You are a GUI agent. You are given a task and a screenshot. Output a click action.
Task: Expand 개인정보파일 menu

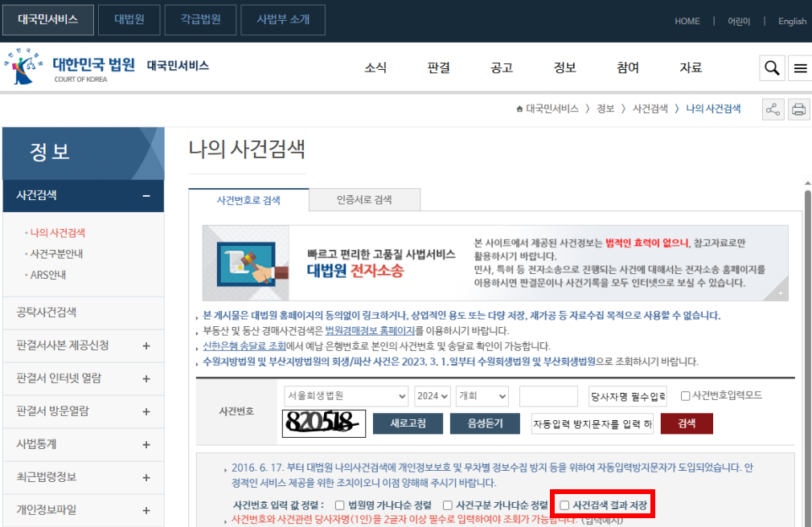pyautogui.click(x=146, y=510)
